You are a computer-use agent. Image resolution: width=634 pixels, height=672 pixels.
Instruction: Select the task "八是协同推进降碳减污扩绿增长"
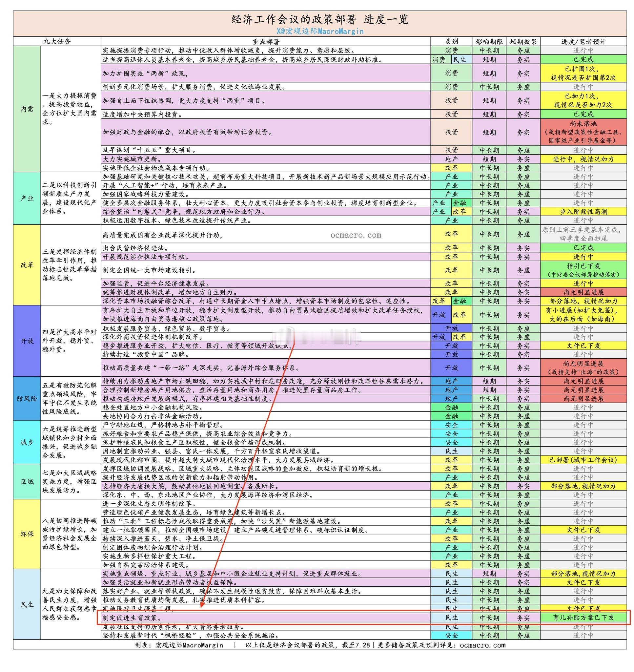(70, 534)
